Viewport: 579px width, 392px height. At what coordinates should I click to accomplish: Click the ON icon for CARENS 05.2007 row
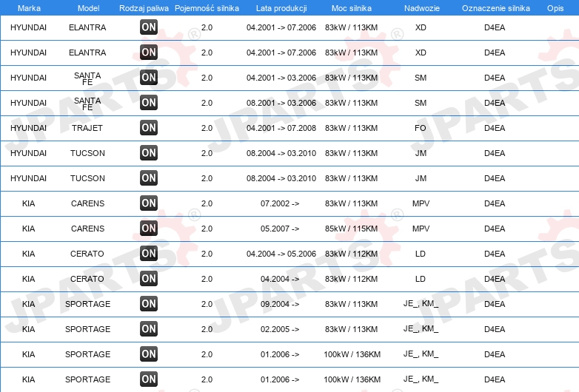[x=149, y=229]
